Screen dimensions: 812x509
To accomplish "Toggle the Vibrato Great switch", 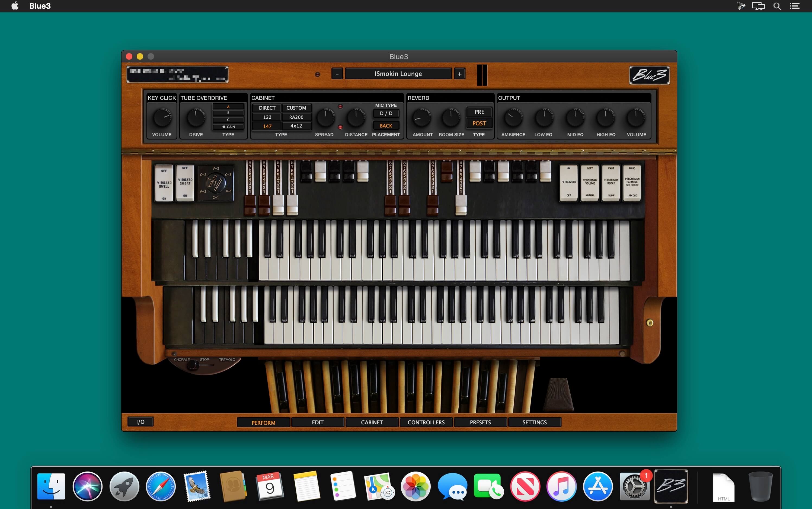I will [x=185, y=183].
